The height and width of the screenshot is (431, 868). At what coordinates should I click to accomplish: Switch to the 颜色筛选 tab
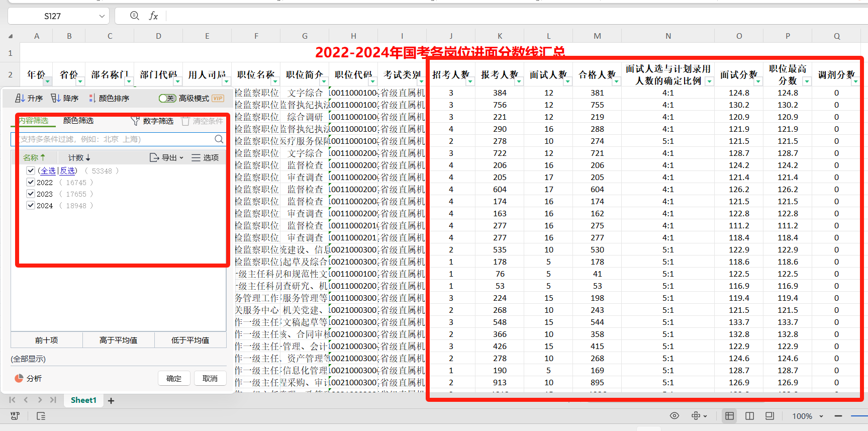78,121
